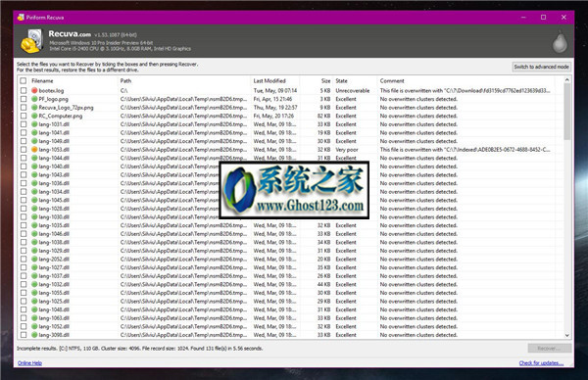Screen dimensions: 588x380
Task: Open the Check for updates link
Action: click(541, 363)
